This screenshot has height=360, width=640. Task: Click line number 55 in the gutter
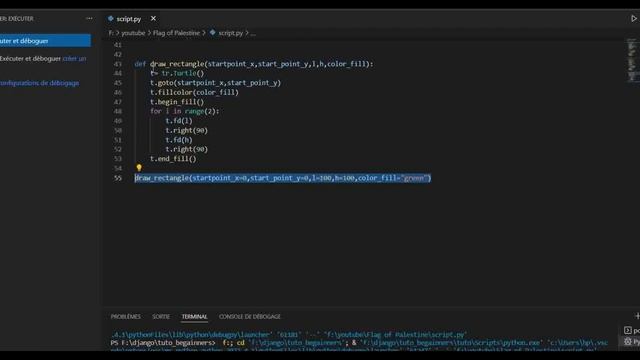pos(118,178)
